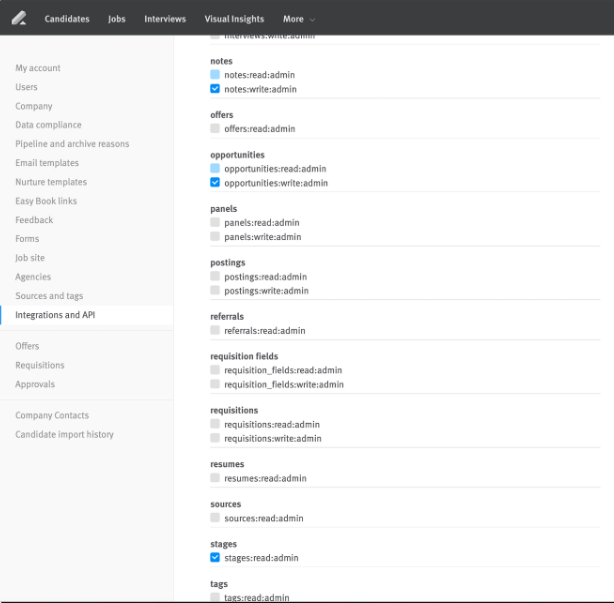Go to Agencies settings
Screen dimensions: 614x603
pyautogui.click(x=33, y=277)
